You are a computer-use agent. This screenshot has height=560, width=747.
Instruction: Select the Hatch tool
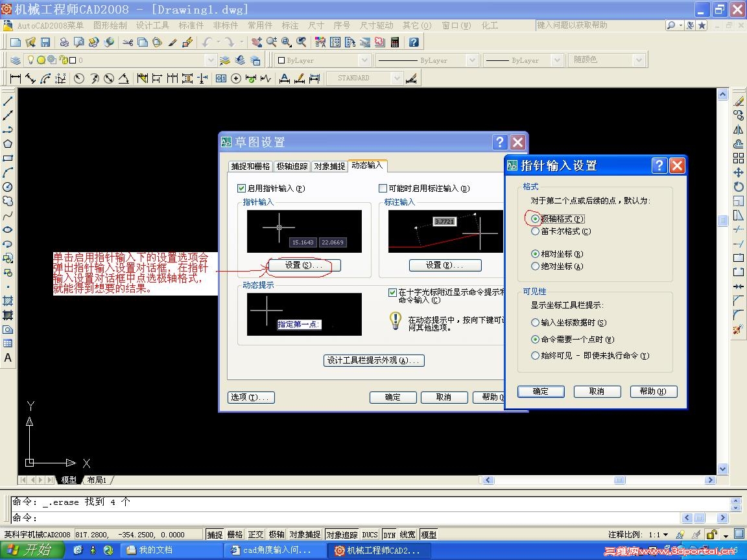pos(8,301)
